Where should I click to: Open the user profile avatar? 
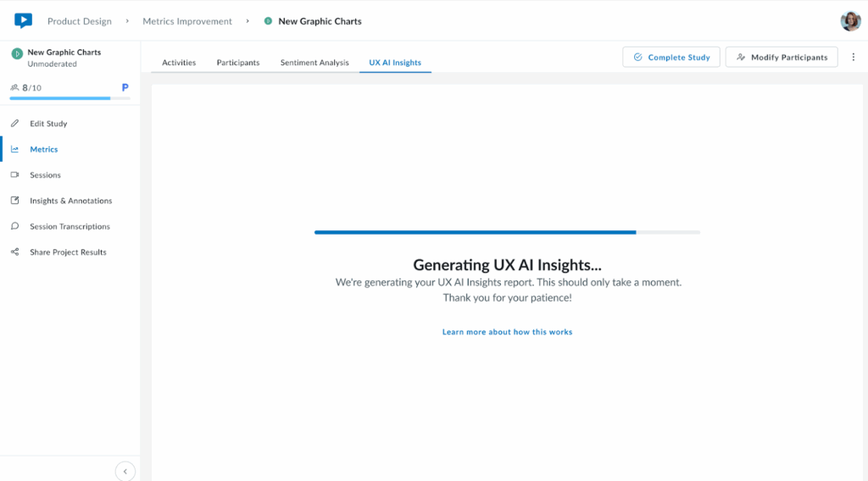(850, 21)
